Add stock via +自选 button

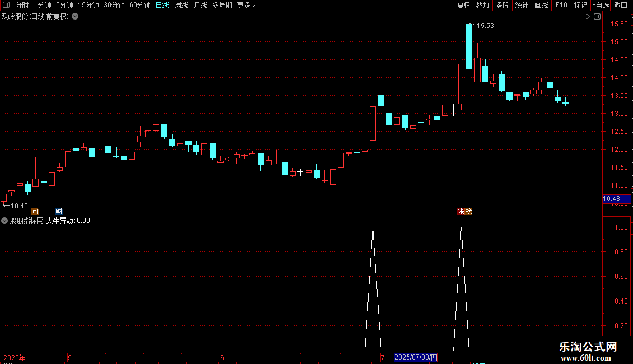point(601,5)
